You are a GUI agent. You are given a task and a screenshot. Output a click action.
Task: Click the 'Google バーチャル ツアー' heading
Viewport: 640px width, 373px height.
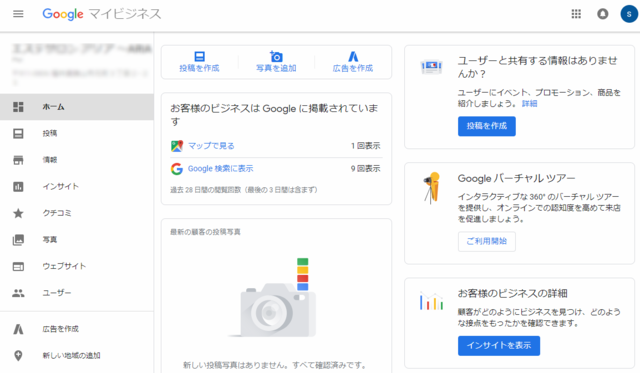click(516, 178)
